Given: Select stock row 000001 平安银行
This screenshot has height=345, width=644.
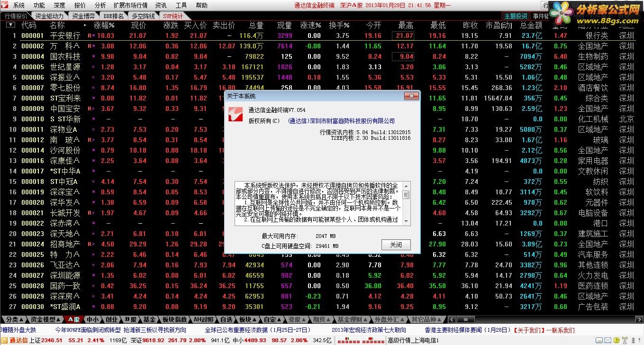Looking at the screenshot, I should point(322,36).
